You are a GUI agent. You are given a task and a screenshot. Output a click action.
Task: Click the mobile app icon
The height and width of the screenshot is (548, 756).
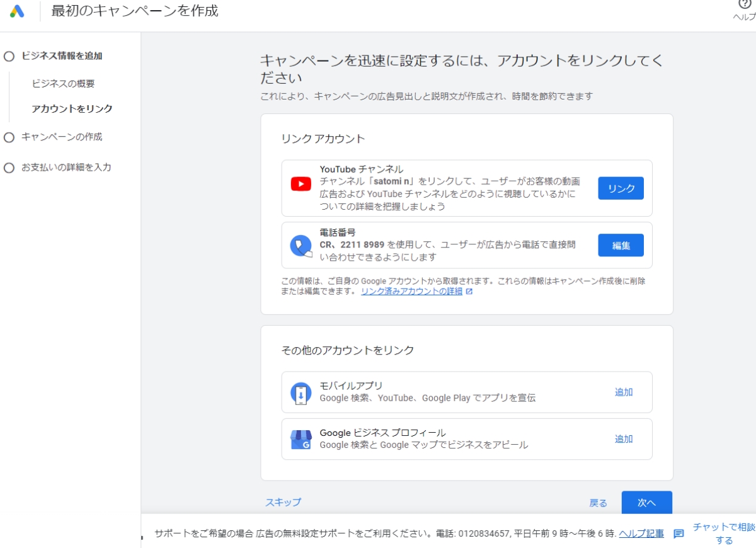[x=301, y=392]
